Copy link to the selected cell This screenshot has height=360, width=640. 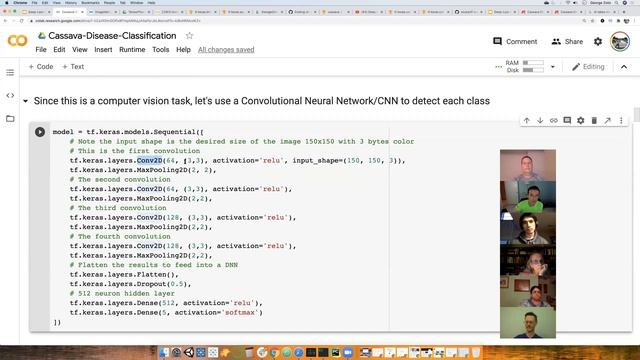[x=553, y=120]
